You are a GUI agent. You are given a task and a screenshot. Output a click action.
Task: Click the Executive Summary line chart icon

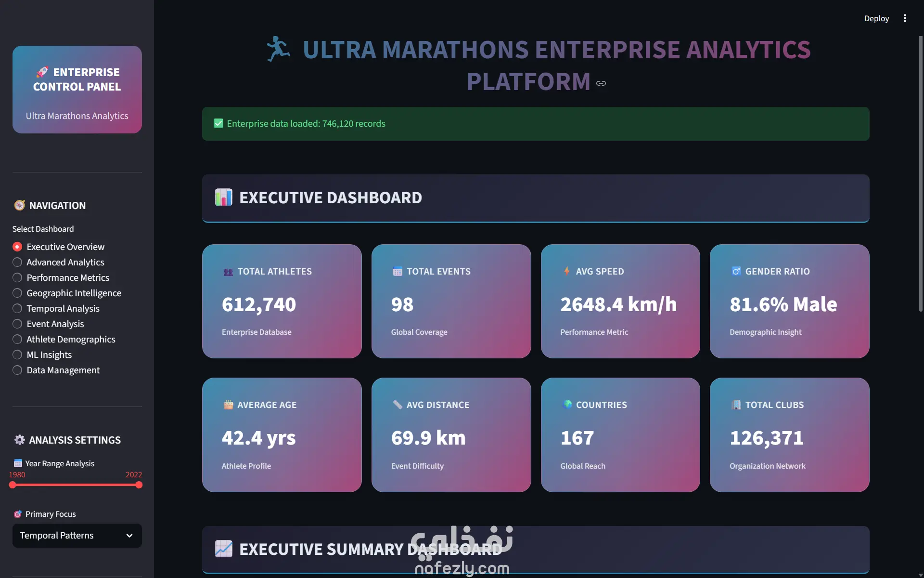tap(223, 549)
